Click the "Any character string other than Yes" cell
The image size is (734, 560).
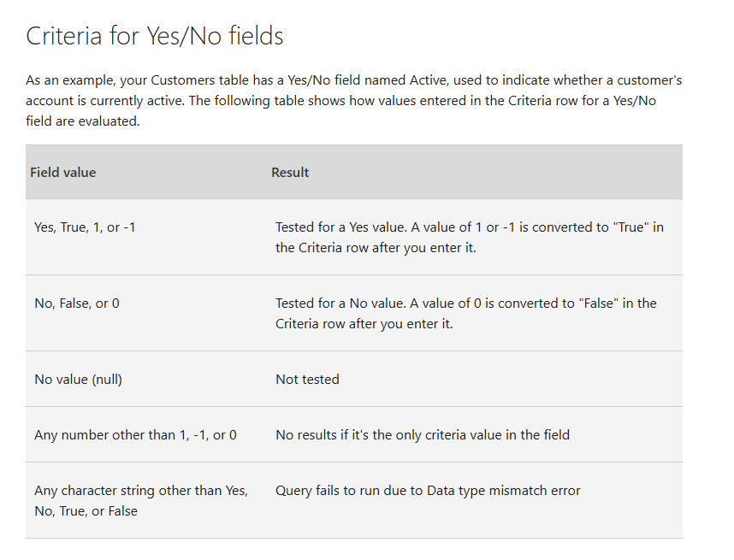point(141,500)
